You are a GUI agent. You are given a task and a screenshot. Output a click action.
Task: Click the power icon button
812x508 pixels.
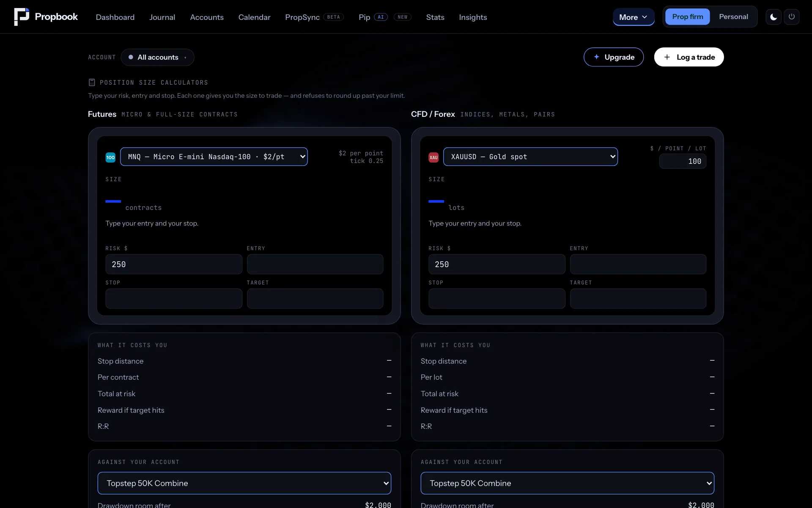(792, 17)
